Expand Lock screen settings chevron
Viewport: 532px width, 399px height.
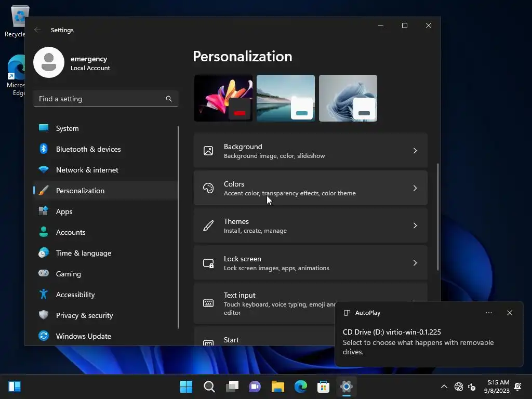tap(415, 262)
